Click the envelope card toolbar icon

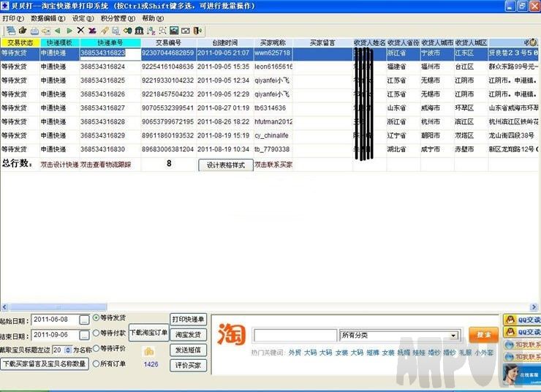click(186, 31)
